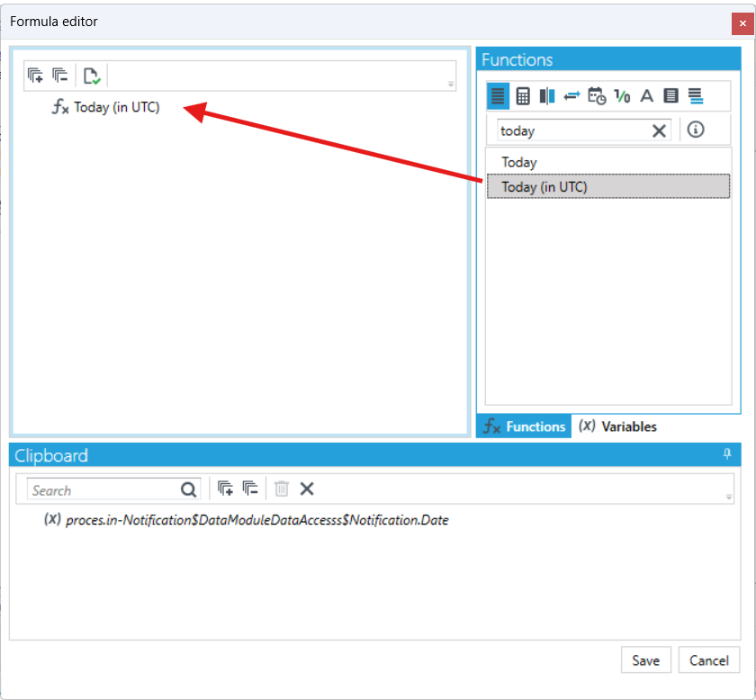
Task: Select the blue columns functions category icon
Action: tap(547, 96)
